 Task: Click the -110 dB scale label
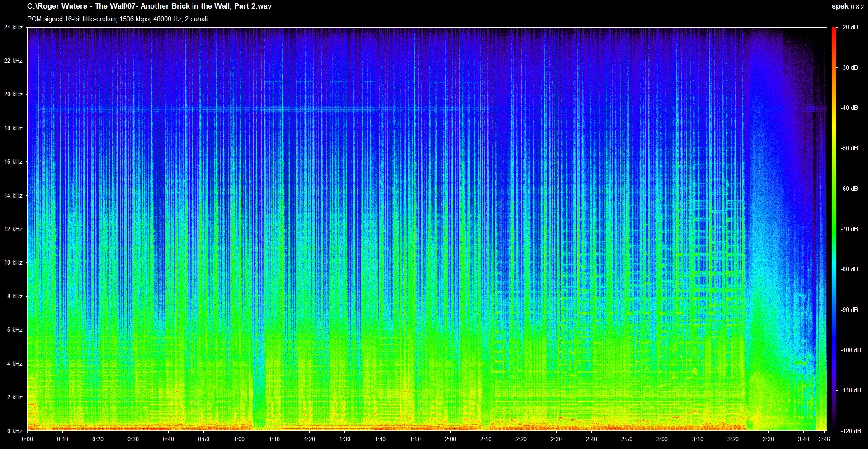pyautogui.click(x=850, y=390)
